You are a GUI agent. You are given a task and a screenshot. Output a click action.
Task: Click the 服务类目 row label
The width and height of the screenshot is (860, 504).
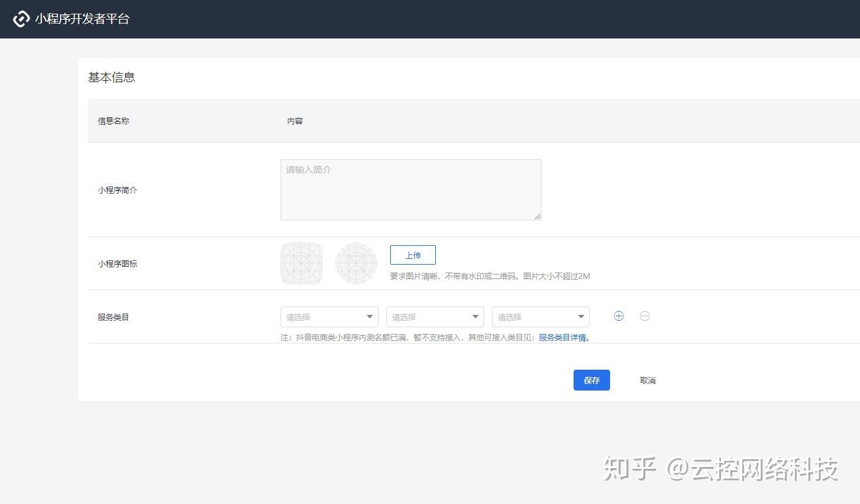[114, 318]
